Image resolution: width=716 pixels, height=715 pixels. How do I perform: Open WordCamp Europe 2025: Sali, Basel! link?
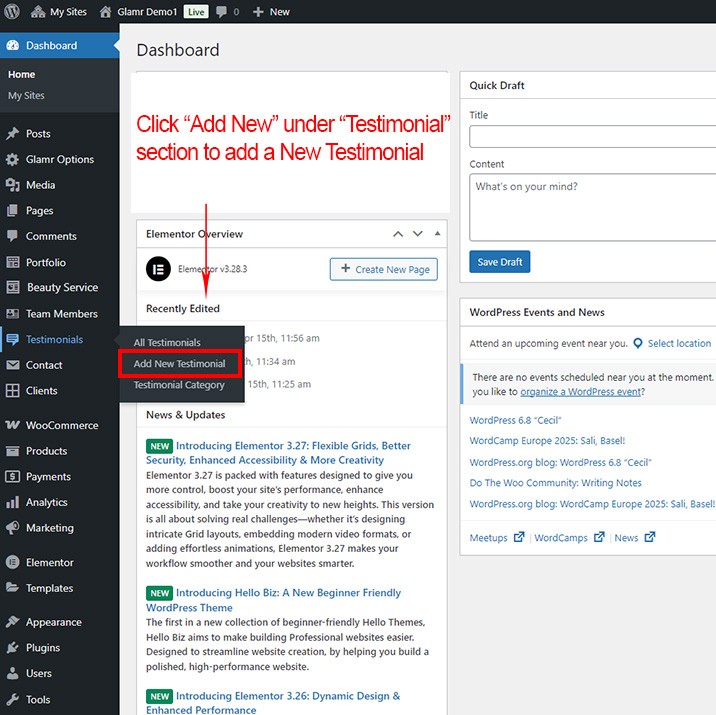coord(547,441)
